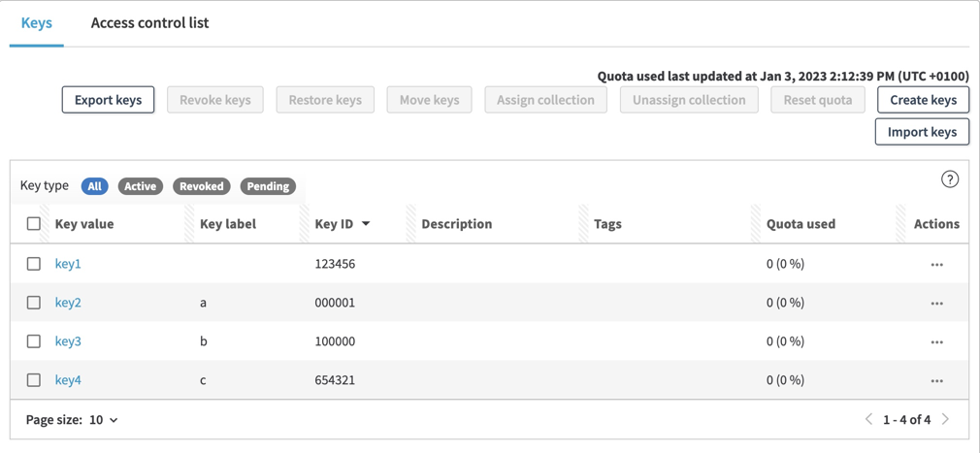Tick the checkbox for key4

pyautogui.click(x=34, y=380)
